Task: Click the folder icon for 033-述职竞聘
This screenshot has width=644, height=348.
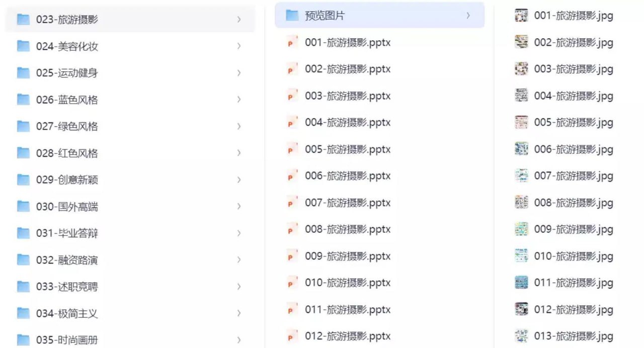Action: (x=23, y=287)
